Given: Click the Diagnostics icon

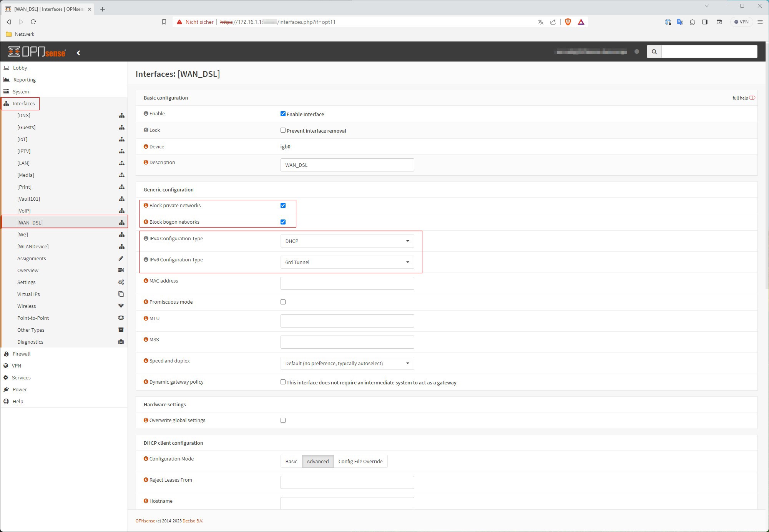Looking at the screenshot, I should (x=121, y=342).
